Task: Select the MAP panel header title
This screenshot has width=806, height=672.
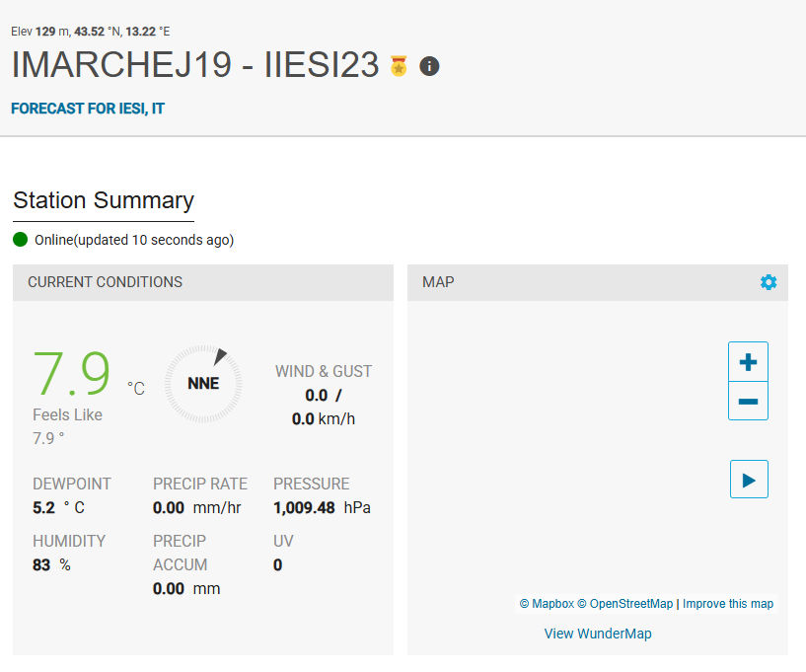Action: point(438,282)
